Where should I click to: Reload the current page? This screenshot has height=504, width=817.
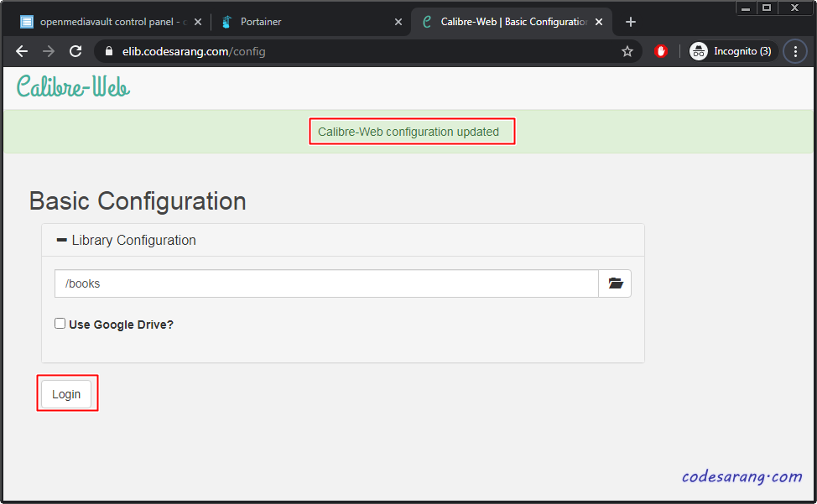click(x=75, y=51)
